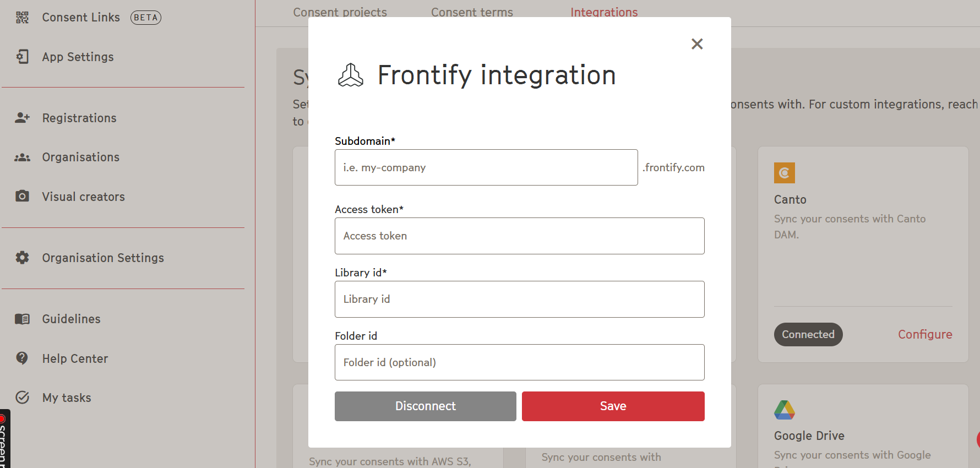Click the Consent Links QR code icon
980x468 pixels.
coord(22,18)
